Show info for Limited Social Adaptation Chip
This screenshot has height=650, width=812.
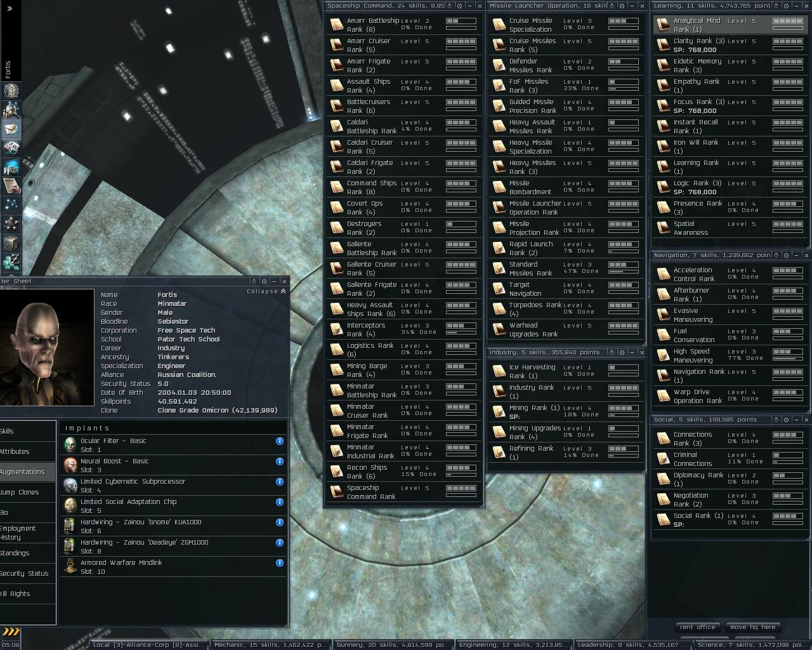pyautogui.click(x=279, y=502)
